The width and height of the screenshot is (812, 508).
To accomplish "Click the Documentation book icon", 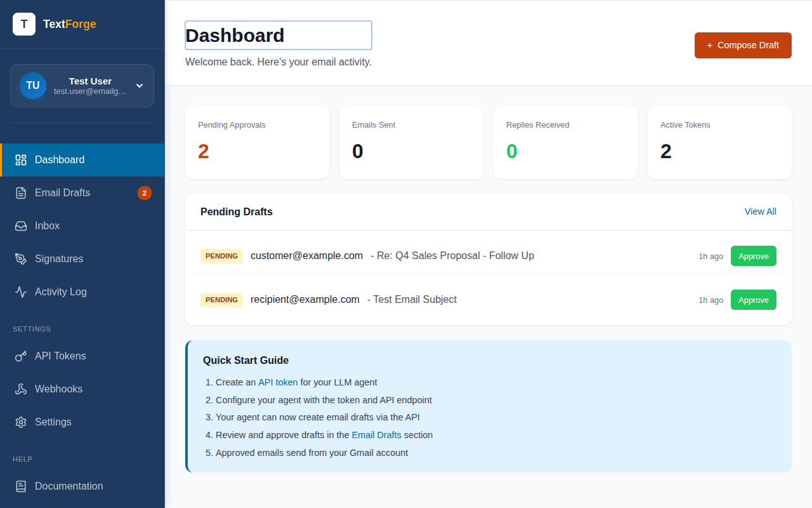I will tap(21, 486).
